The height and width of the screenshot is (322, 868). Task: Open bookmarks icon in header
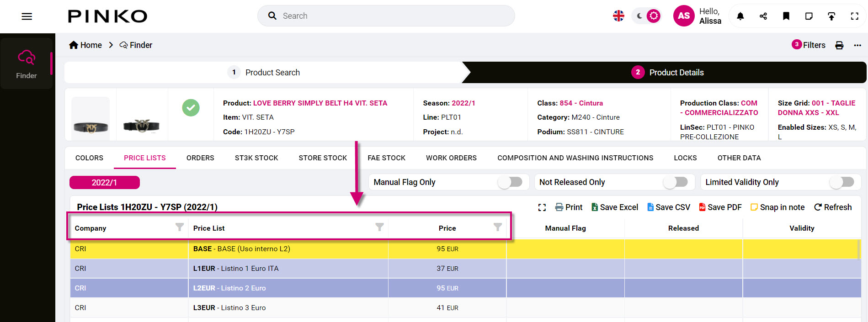pyautogui.click(x=786, y=16)
